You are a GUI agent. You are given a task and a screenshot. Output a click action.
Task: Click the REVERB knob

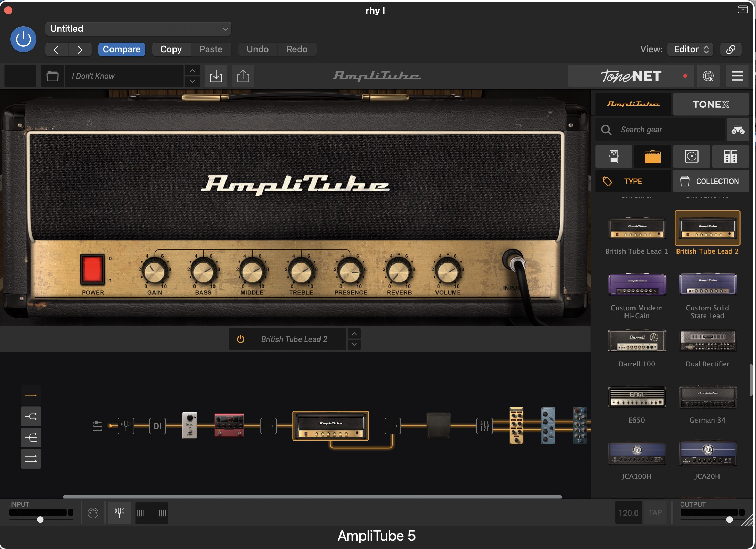point(399,272)
